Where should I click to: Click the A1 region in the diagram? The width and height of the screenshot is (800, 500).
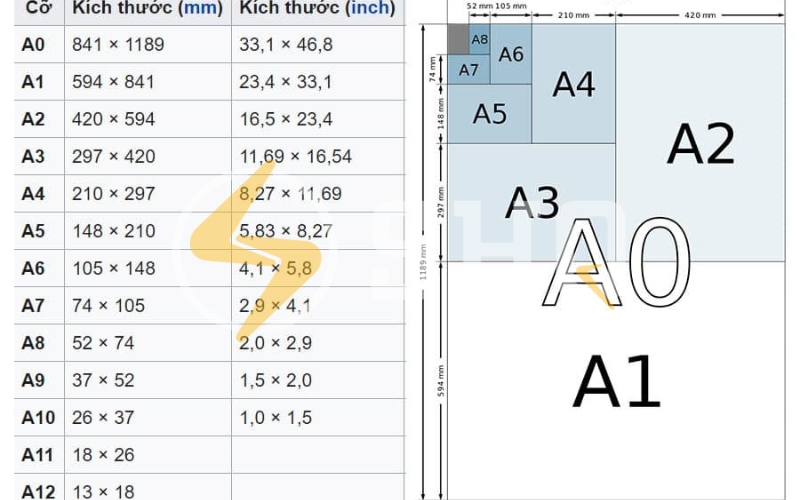pyautogui.click(x=616, y=381)
